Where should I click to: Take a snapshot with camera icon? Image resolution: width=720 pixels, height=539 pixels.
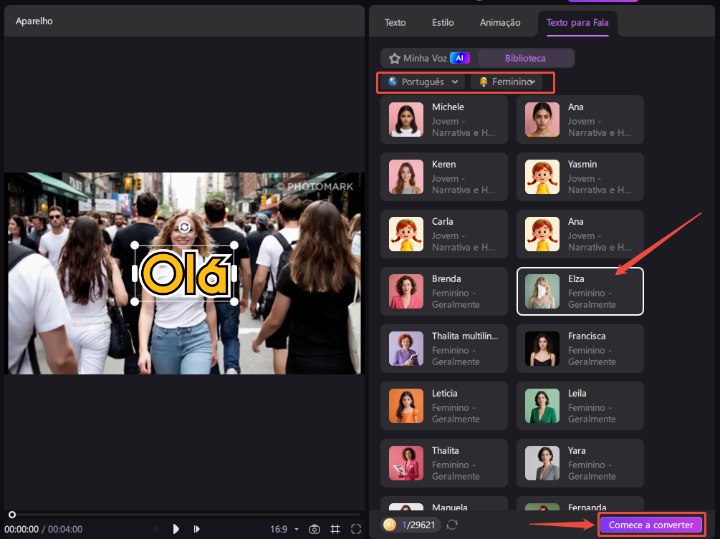[x=314, y=529]
